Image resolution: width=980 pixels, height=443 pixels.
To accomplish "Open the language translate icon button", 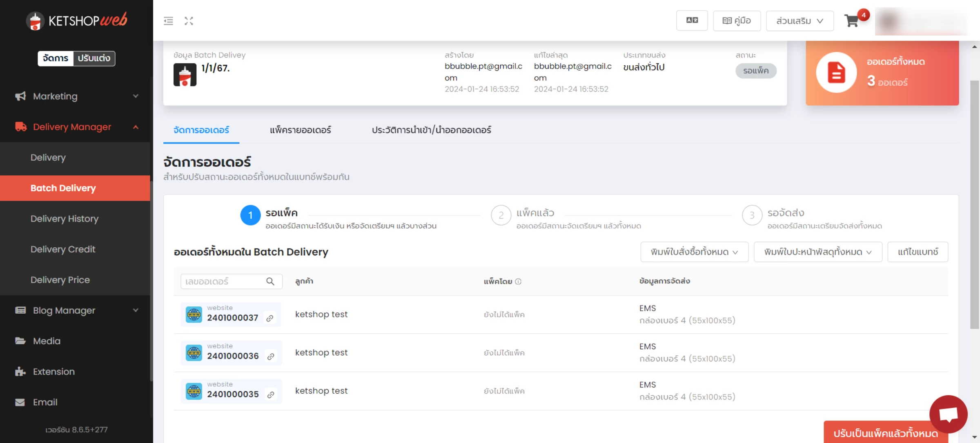I will pyautogui.click(x=692, y=20).
